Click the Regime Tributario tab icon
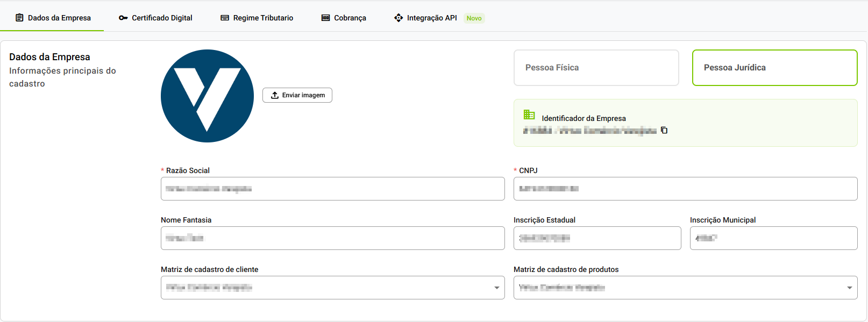Image resolution: width=868 pixels, height=322 pixels. (x=225, y=18)
